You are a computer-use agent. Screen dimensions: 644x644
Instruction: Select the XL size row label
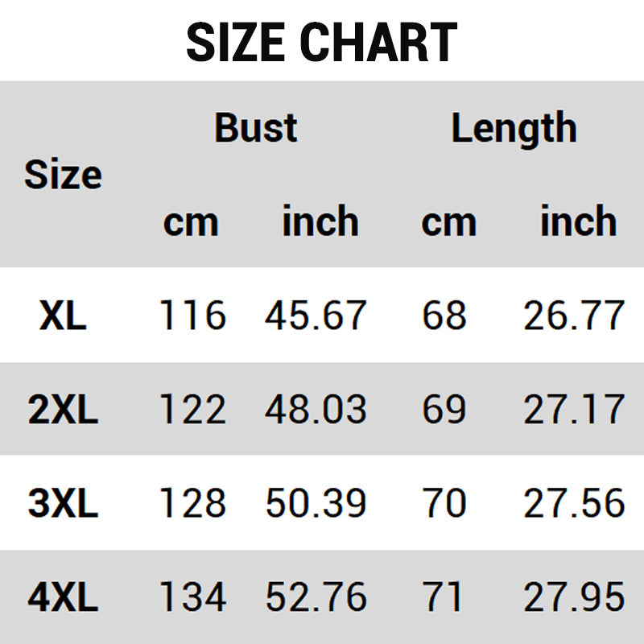point(63,316)
